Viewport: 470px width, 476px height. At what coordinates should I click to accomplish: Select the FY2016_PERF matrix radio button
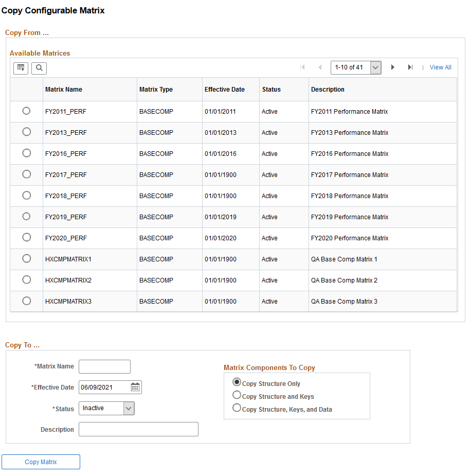coord(26,153)
